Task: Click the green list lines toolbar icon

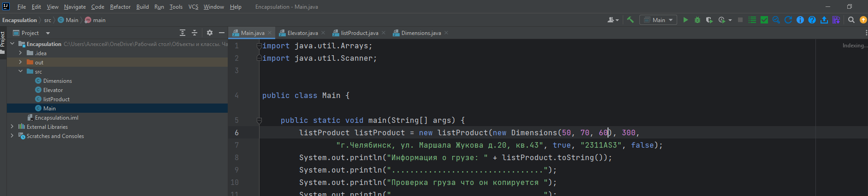Action: [752, 20]
